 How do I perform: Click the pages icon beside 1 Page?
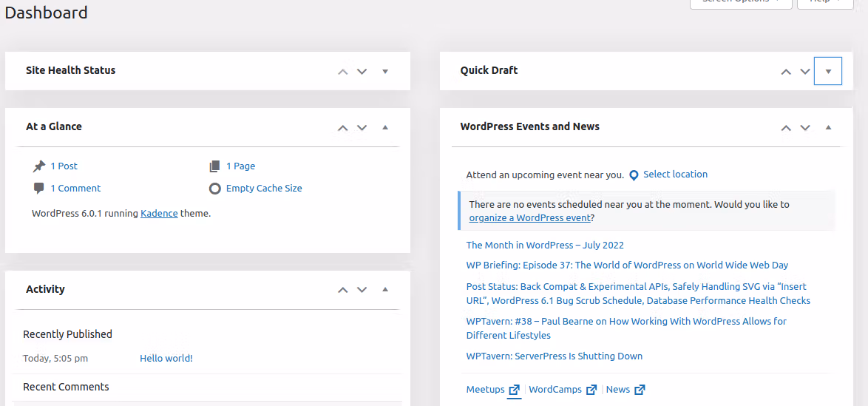click(215, 166)
